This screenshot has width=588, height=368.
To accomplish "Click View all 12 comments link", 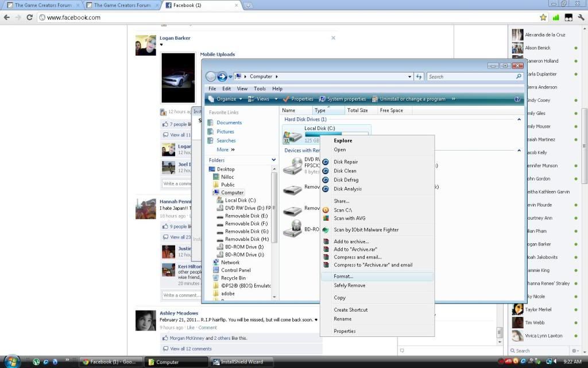I will click(x=191, y=349).
